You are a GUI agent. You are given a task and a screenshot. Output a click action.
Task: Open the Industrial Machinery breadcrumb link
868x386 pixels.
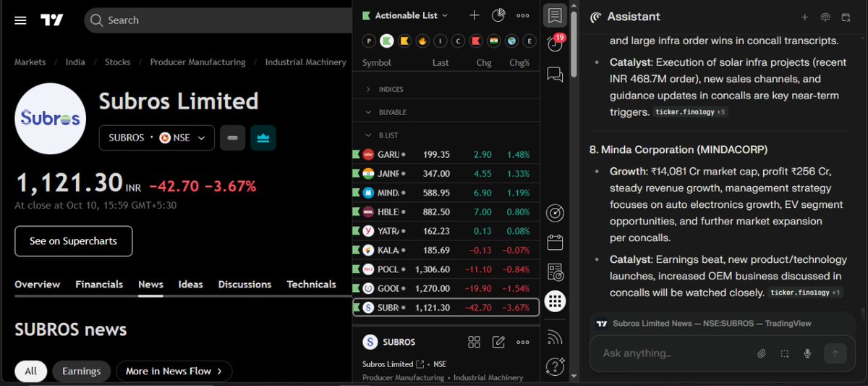point(305,62)
